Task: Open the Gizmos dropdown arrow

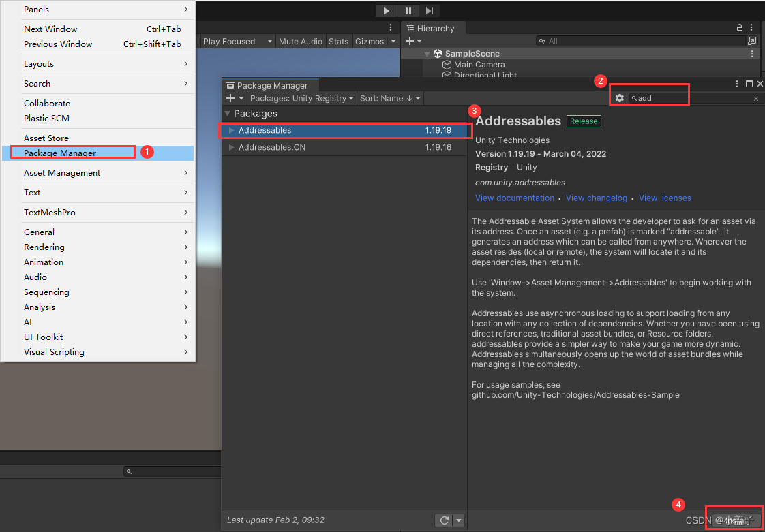Action: 393,42
